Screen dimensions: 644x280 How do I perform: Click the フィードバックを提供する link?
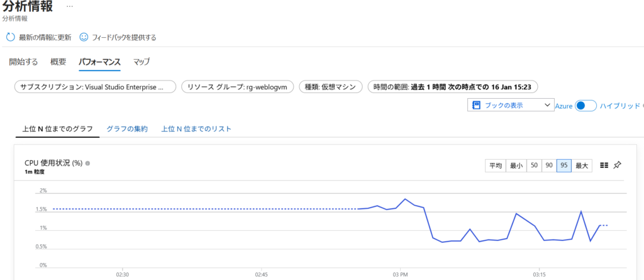[x=124, y=37]
